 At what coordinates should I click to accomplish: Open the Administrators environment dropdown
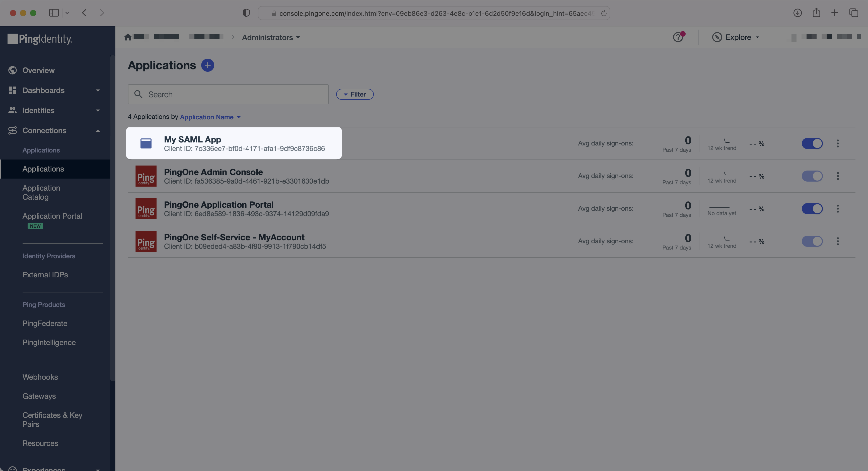pos(271,37)
